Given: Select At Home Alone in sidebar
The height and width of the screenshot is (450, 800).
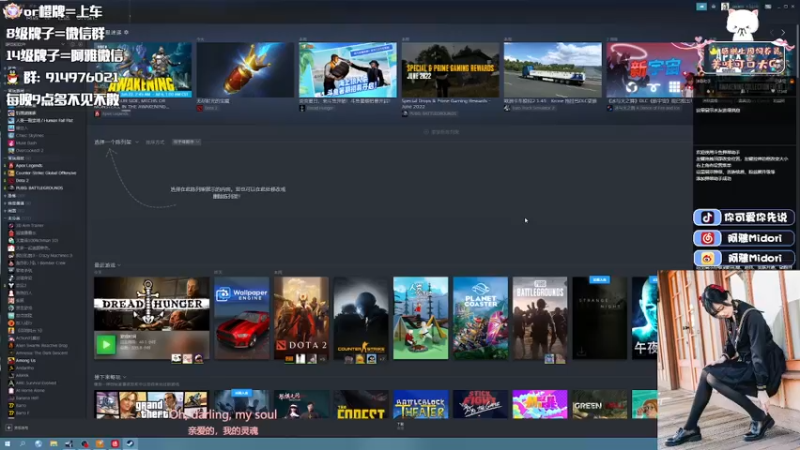Looking at the screenshot, I should [30, 390].
